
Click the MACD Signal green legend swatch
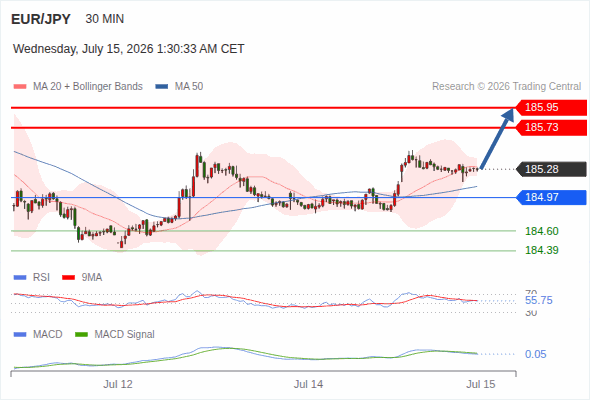82,335
